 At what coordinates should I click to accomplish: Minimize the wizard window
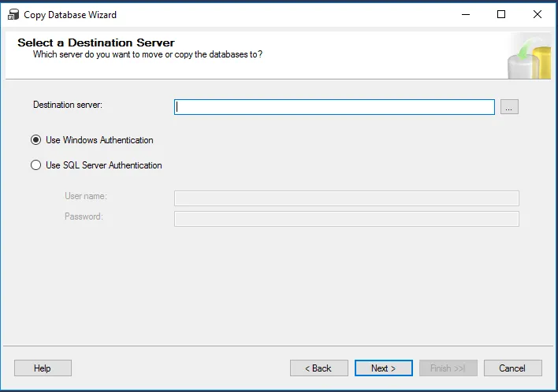click(x=465, y=14)
